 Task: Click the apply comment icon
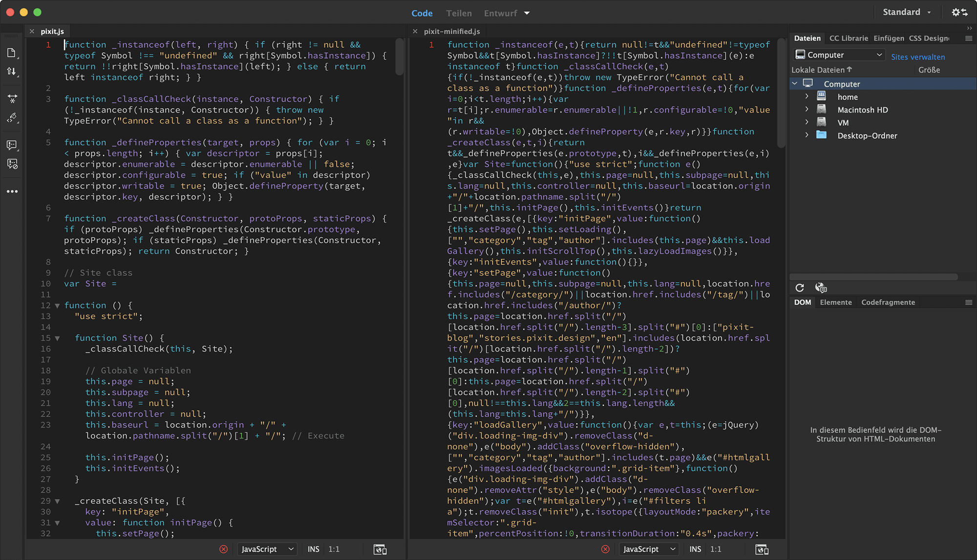12,145
